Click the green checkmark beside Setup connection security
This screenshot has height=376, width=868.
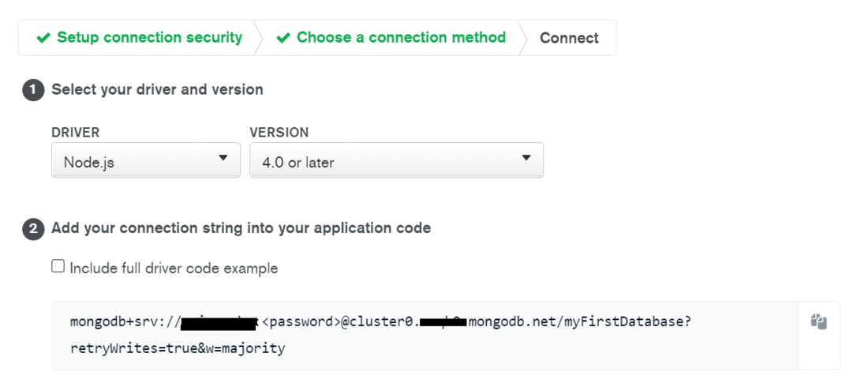tap(43, 38)
